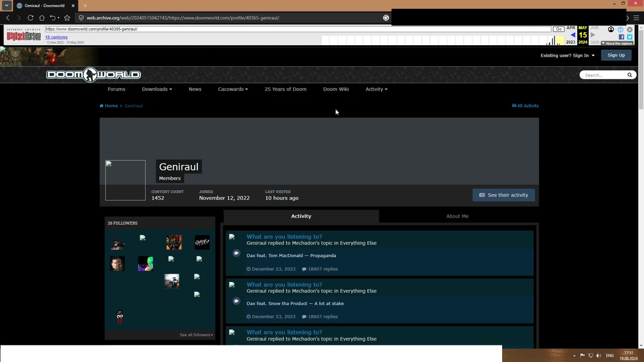
Task: Share capture on Twitter
Action: pos(629,37)
